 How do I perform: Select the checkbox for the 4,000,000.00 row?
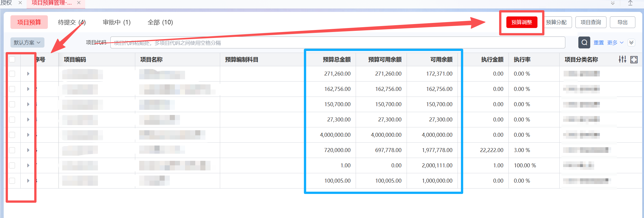click(12, 135)
